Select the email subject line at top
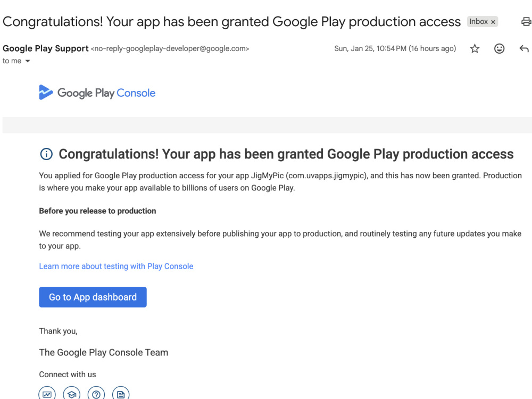This screenshot has width=532, height=399. (231, 22)
